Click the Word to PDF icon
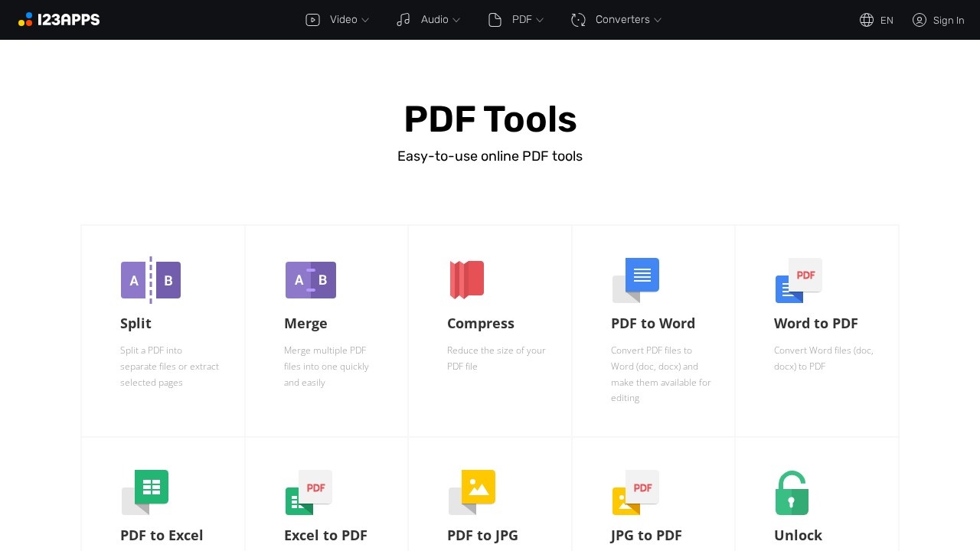980x551 pixels. click(x=799, y=280)
